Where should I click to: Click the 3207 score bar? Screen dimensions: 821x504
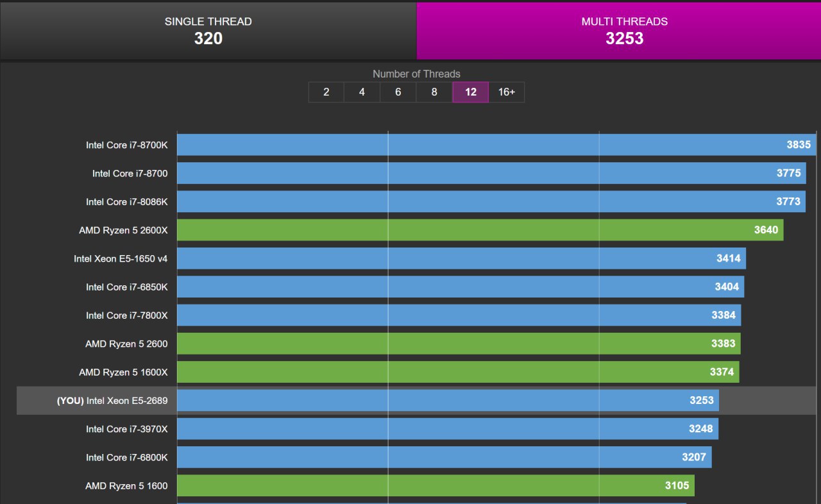click(x=444, y=457)
